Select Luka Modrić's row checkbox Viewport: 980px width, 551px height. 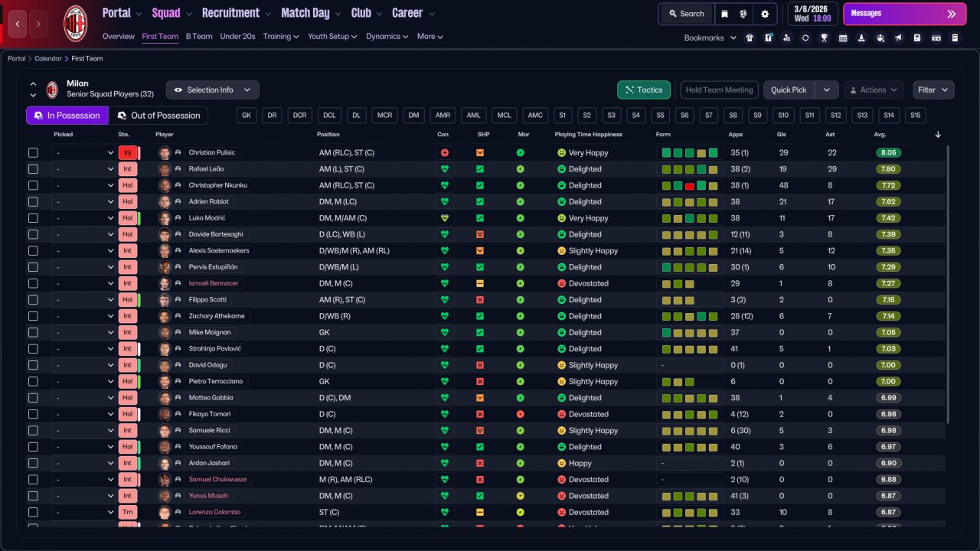point(33,218)
